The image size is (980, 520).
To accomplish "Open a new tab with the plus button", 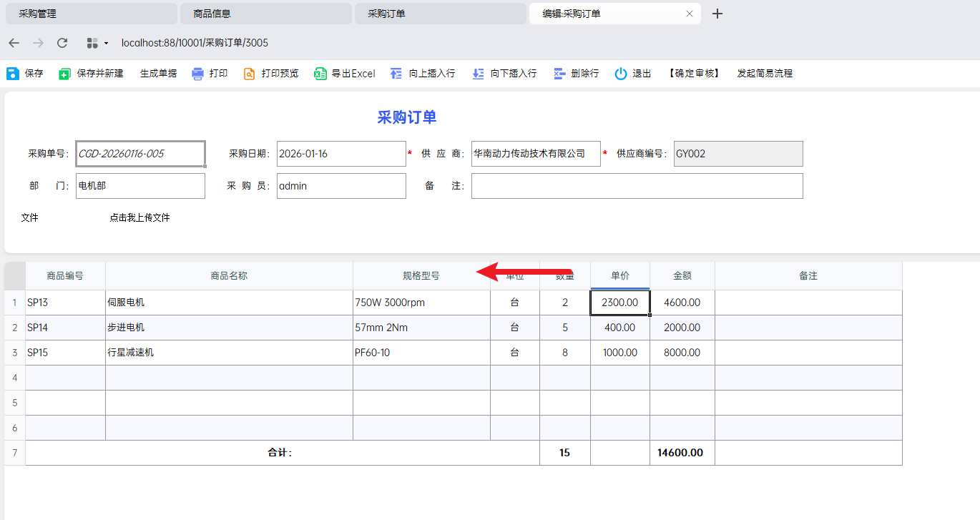I will click(x=717, y=14).
